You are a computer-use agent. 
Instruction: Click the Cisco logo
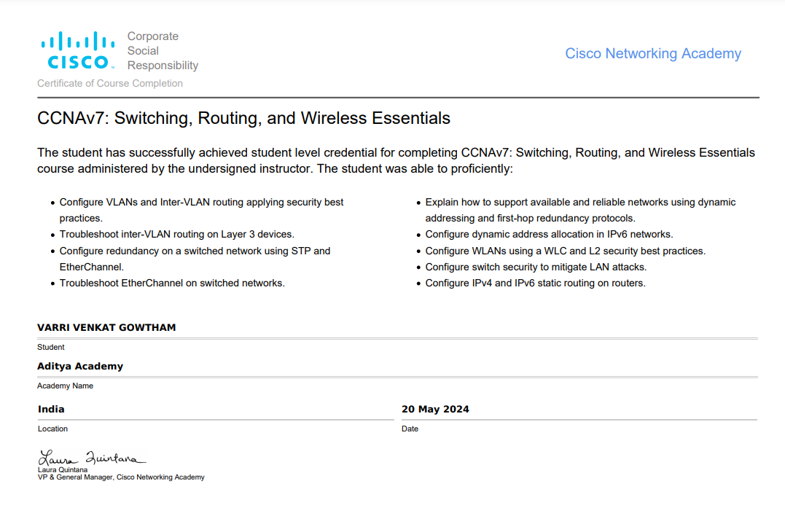pos(77,51)
